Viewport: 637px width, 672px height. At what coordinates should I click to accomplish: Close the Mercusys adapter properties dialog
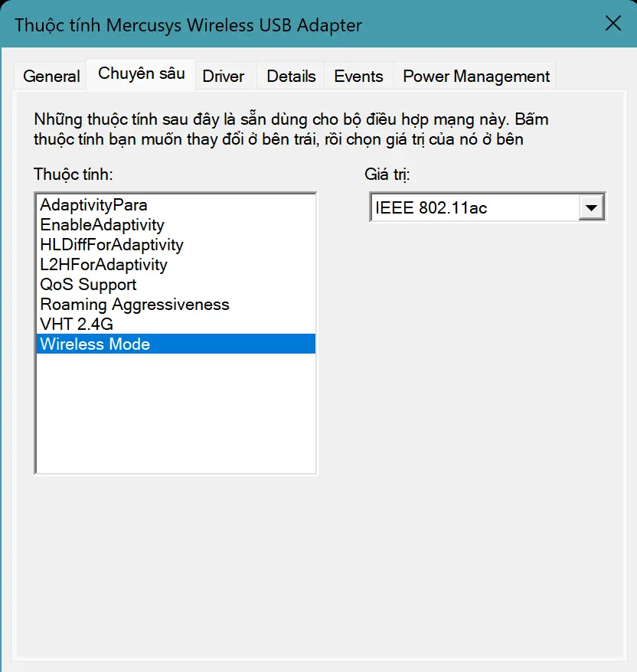613,23
